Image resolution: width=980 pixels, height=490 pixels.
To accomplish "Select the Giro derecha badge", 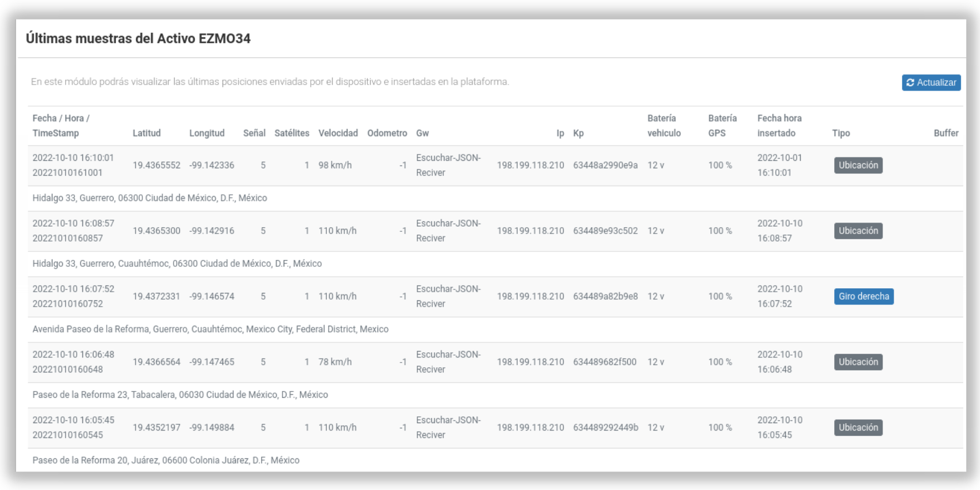I will click(864, 297).
